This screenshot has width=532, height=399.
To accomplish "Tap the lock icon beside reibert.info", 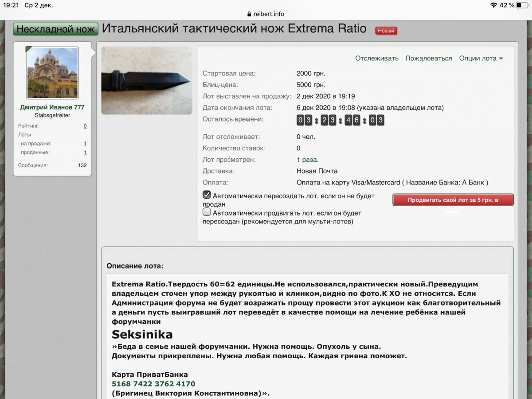I will click(249, 14).
